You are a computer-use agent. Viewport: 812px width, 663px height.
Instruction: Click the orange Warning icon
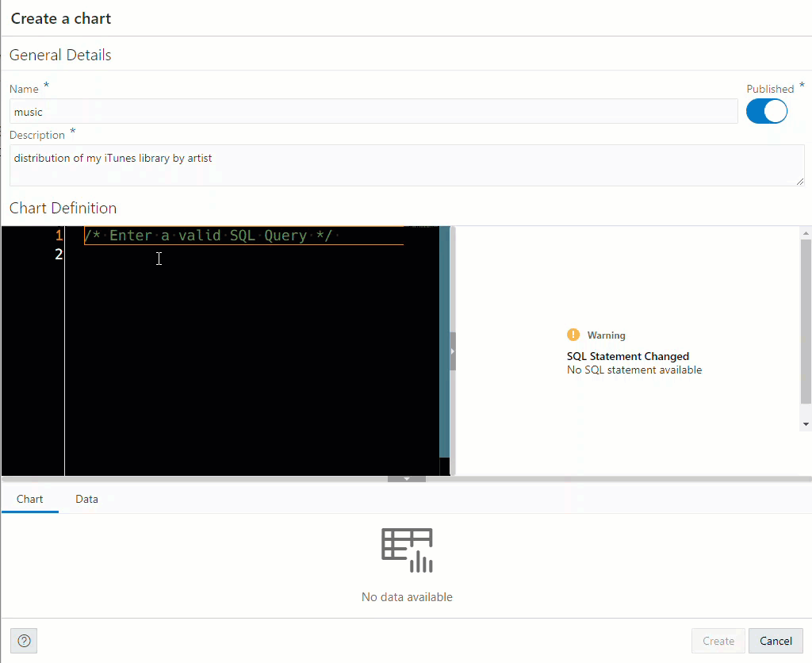[573, 335]
